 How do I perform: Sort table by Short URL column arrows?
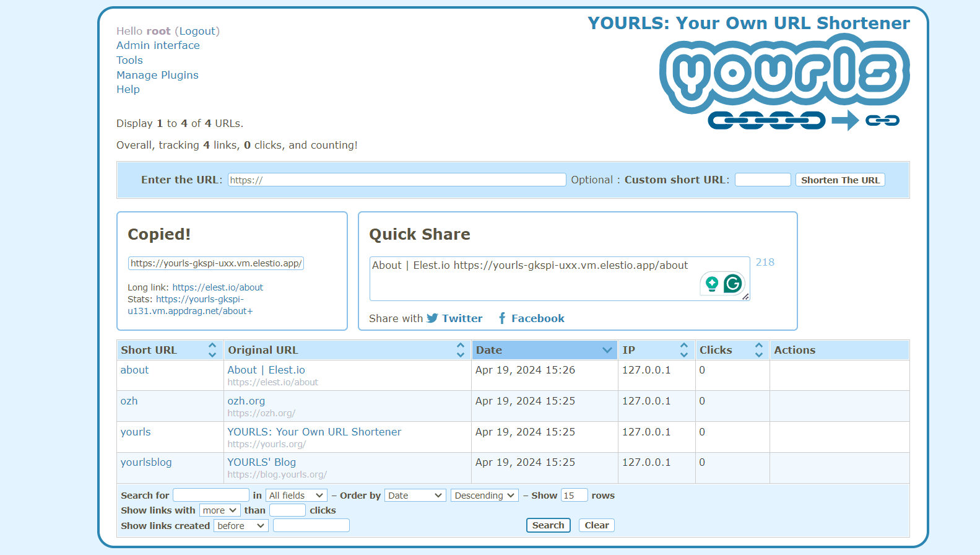[x=212, y=350]
